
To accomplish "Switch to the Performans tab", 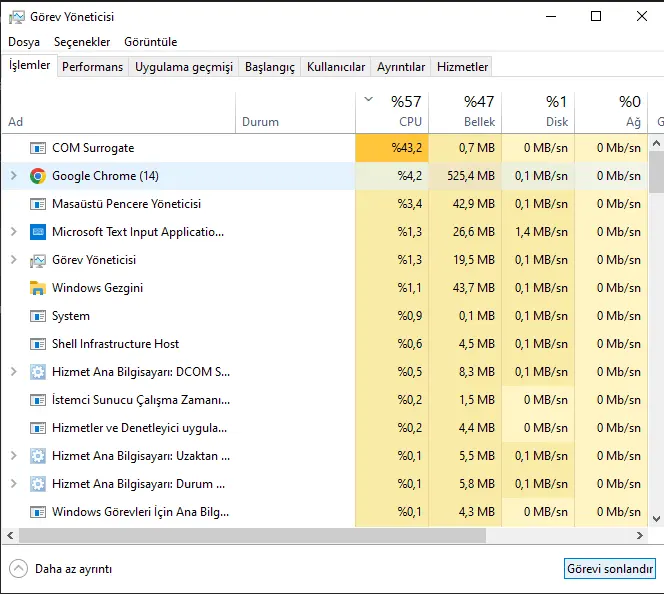I will pos(92,67).
